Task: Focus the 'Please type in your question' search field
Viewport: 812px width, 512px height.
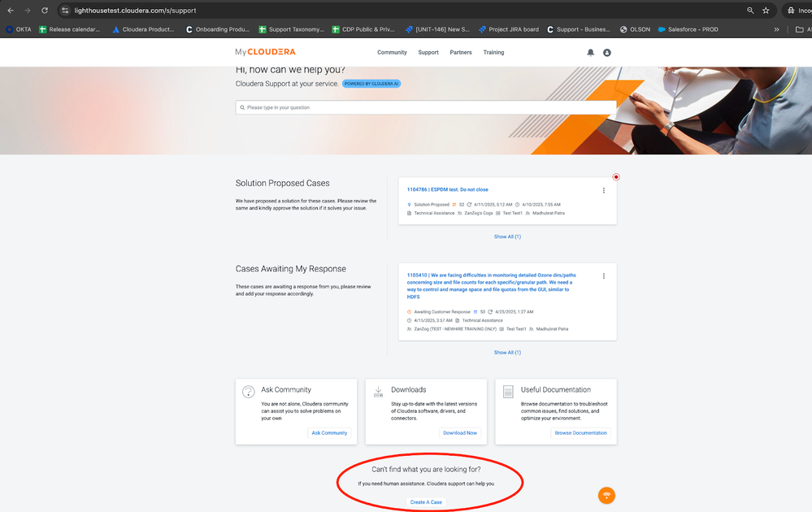Action: (x=426, y=107)
